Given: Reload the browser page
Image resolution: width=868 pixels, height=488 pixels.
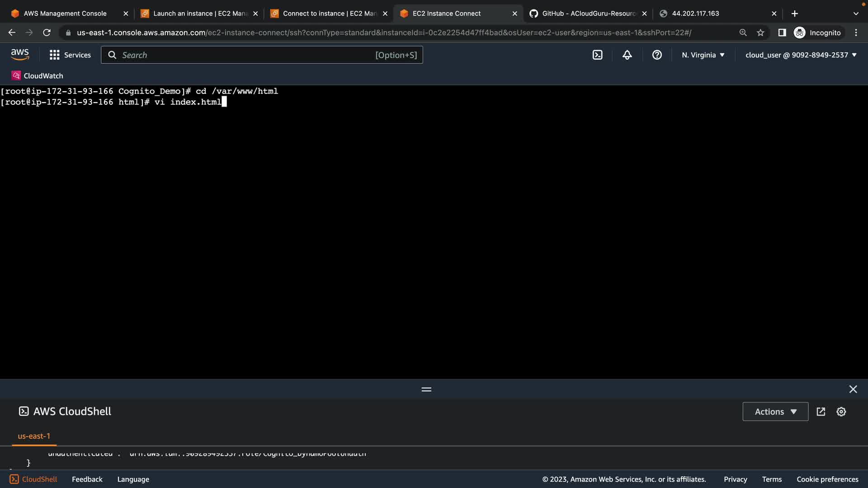Looking at the screenshot, I should click(47, 33).
